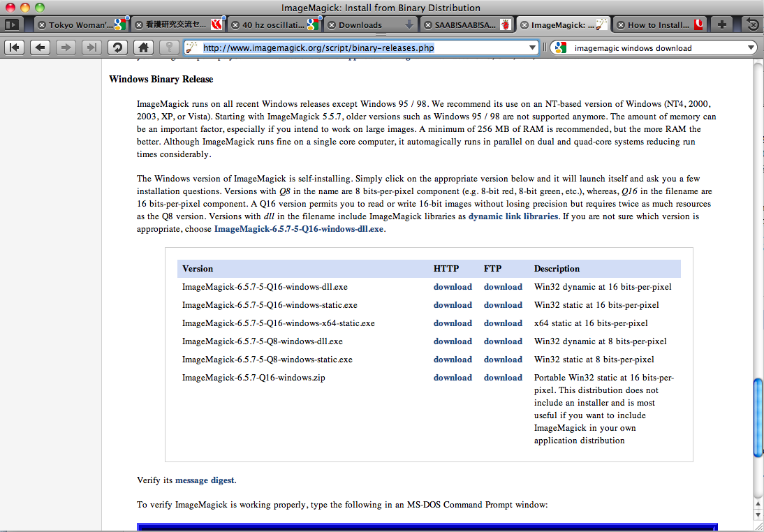
Task: Click the greyed Forward arrow button
Action: coord(66,47)
